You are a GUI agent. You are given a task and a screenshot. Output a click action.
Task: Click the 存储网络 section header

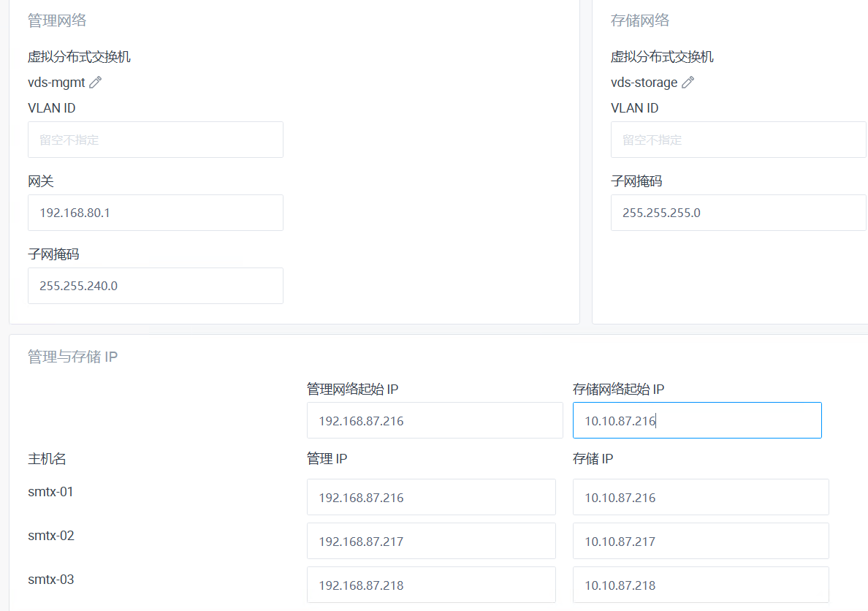coord(639,20)
